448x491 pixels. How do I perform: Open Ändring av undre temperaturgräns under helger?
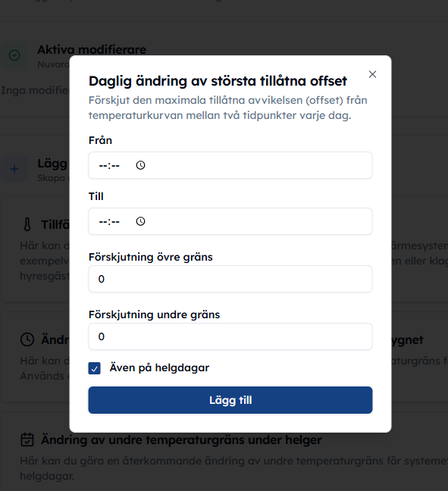(181, 439)
